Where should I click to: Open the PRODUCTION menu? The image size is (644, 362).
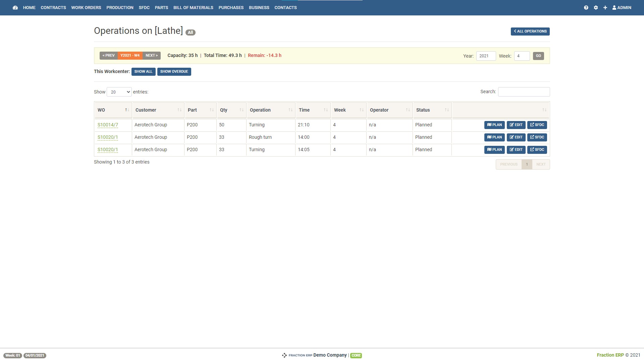(x=120, y=8)
